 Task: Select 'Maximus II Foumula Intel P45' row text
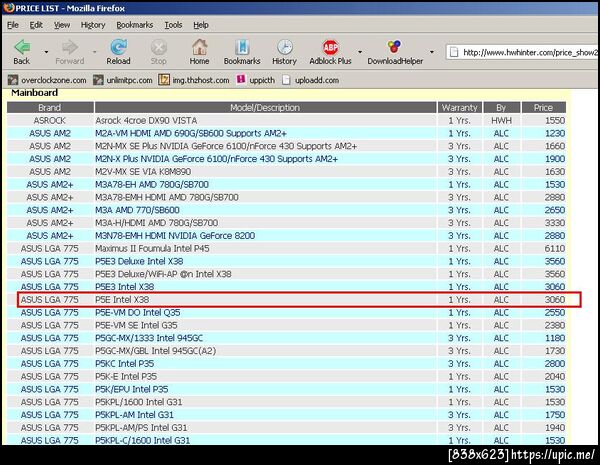point(152,249)
